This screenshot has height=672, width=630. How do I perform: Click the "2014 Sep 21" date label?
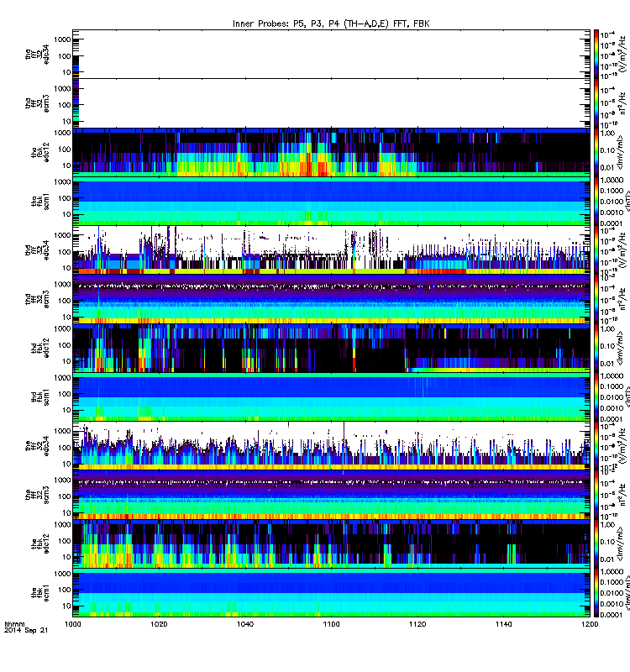[x=26, y=631]
